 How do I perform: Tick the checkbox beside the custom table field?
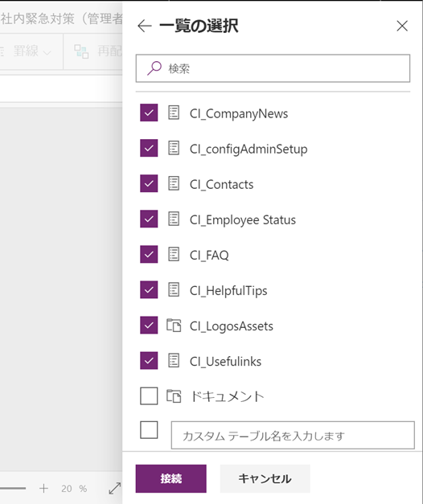click(x=149, y=430)
